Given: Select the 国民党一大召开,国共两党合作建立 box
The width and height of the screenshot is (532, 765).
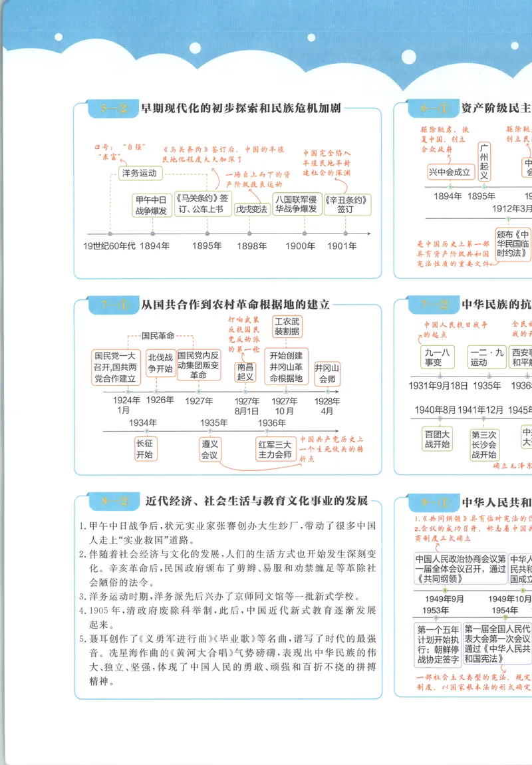Looking at the screenshot, I should click(116, 367).
